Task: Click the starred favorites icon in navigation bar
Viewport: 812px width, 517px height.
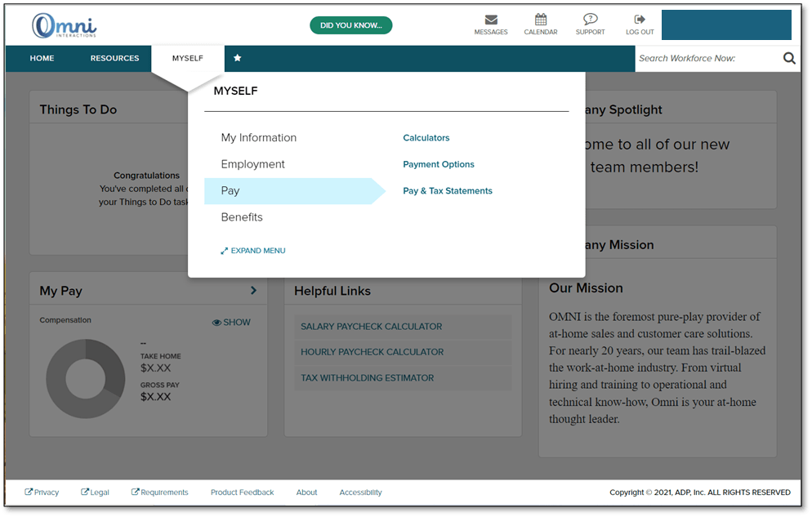Action: pos(237,58)
